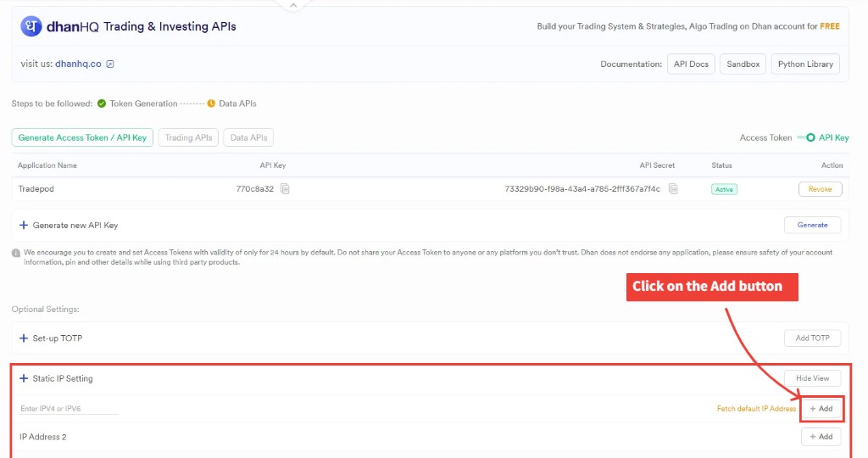The width and height of the screenshot is (868, 458).
Task: Copy the API Secret value
Action: point(673,189)
